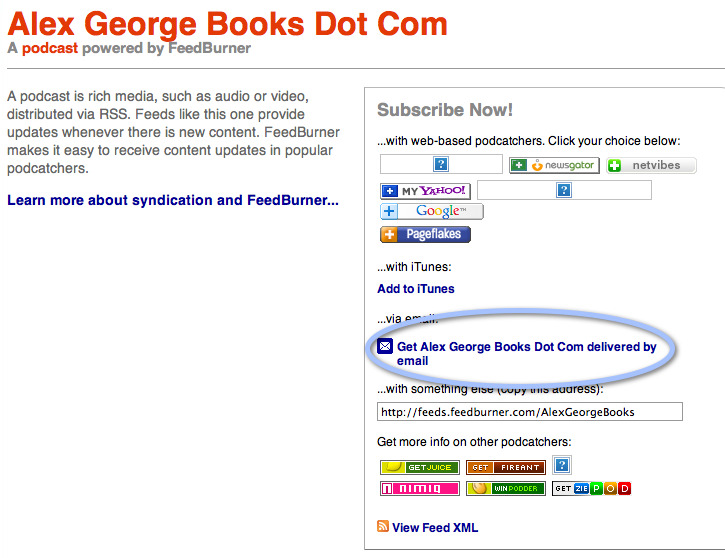725x558 pixels.
Task: Click the pink Nimiq podcatcher badge
Action: coord(419,489)
